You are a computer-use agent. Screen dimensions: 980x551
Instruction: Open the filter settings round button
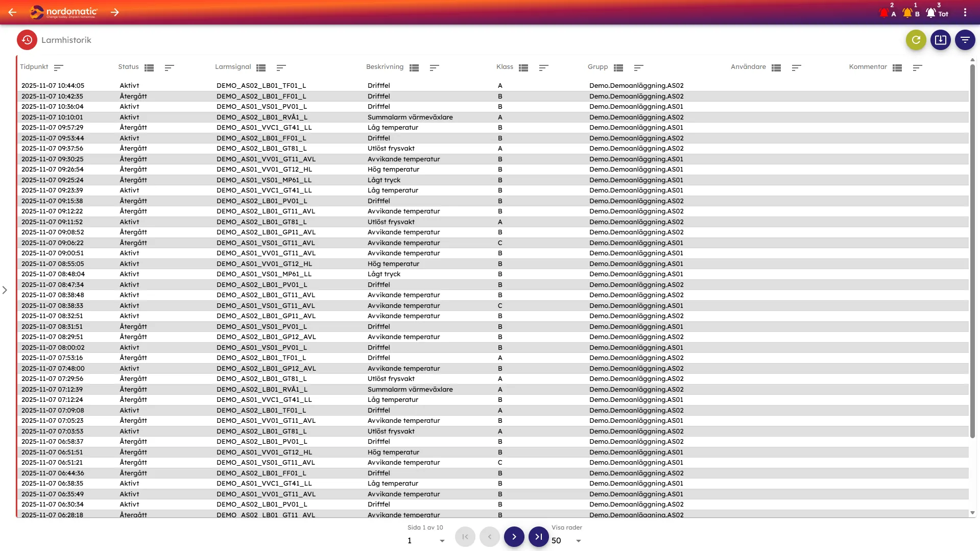(965, 40)
